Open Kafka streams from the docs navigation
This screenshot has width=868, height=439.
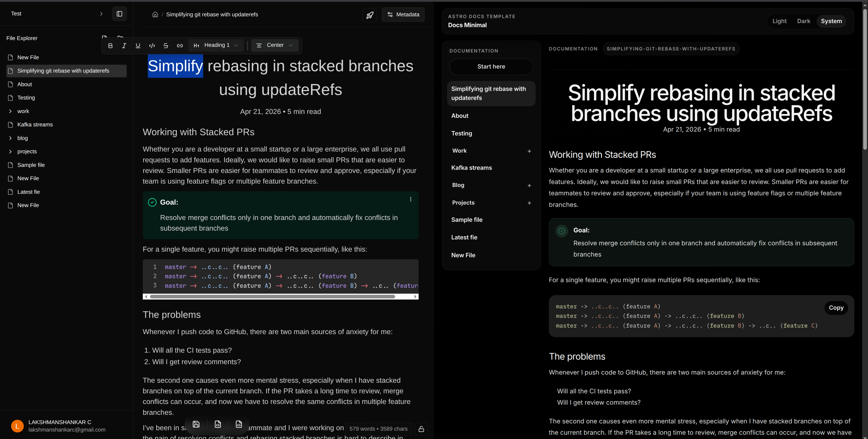471,168
